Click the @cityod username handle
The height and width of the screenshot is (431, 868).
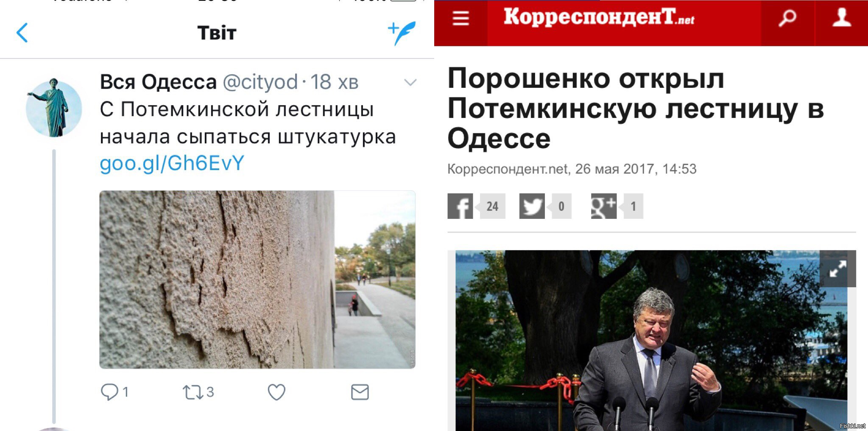click(260, 82)
